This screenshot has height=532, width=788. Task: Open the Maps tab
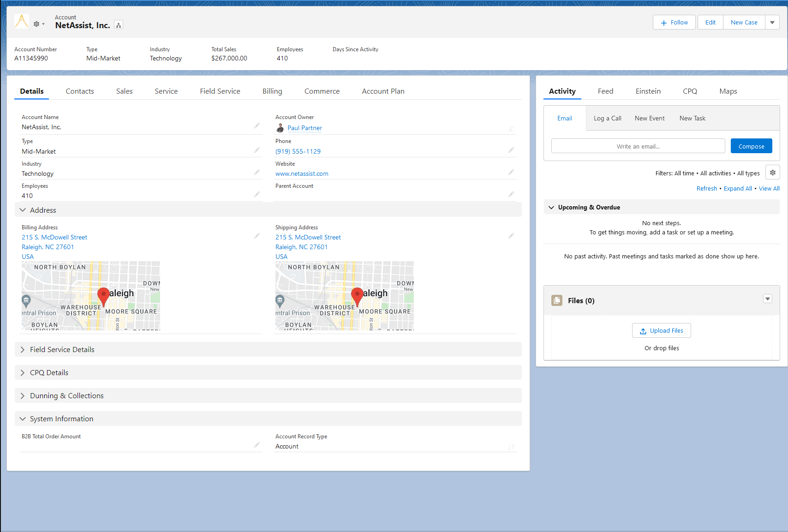(x=728, y=91)
